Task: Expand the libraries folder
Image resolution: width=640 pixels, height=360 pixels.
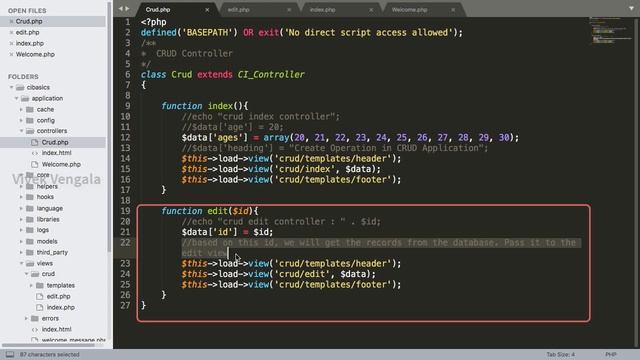Action: click(x=21, y=219)
